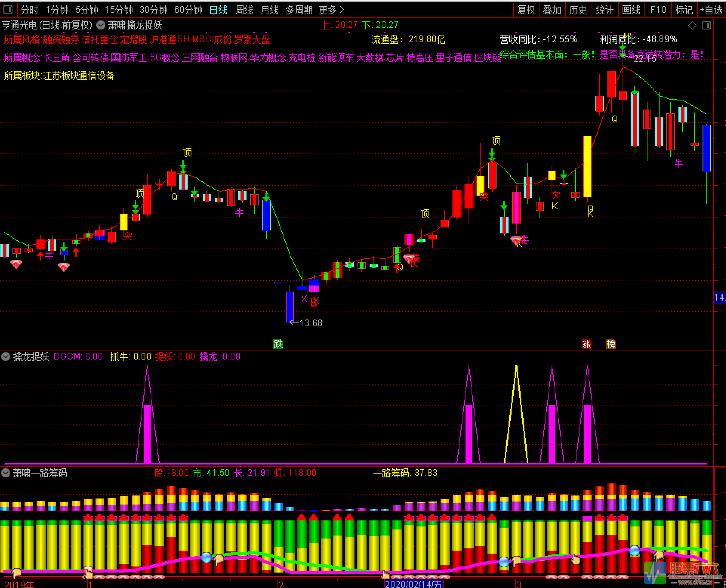This screenshot has width=726, height=588.
Task: Expand the 擒龙捉妖 sub-indicator dropdown arrow
Action: click(x=6, y=357)
